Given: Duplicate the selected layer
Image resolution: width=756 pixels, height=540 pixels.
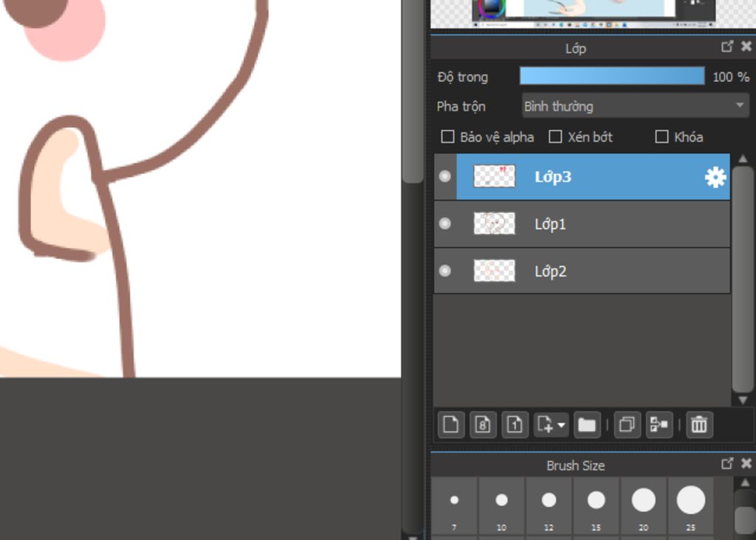Looking at the screenshot, I should coord(627,425).
